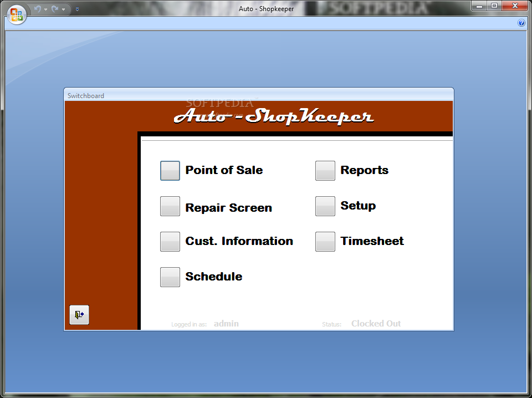Screen dimensions: 532x398
Task: Open the Setup button
Action: 325,206
